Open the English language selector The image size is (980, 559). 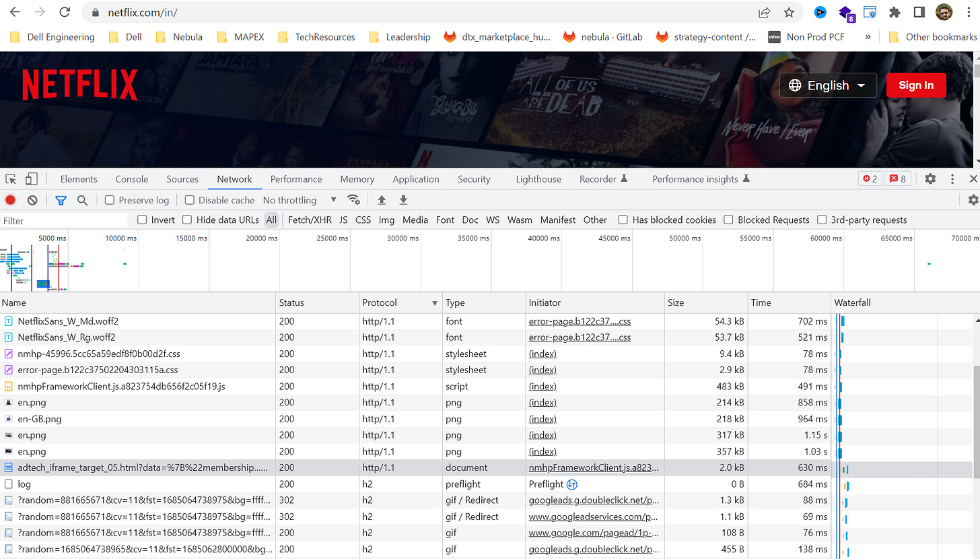828,86
